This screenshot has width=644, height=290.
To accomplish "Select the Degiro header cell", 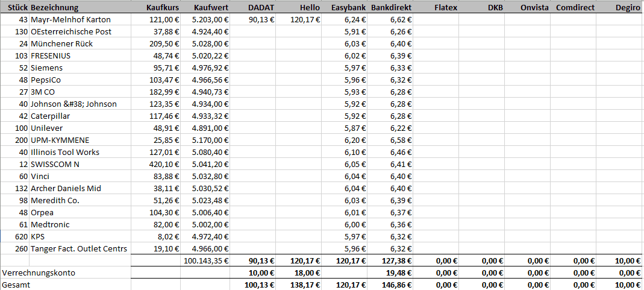I will pos(620,7).
